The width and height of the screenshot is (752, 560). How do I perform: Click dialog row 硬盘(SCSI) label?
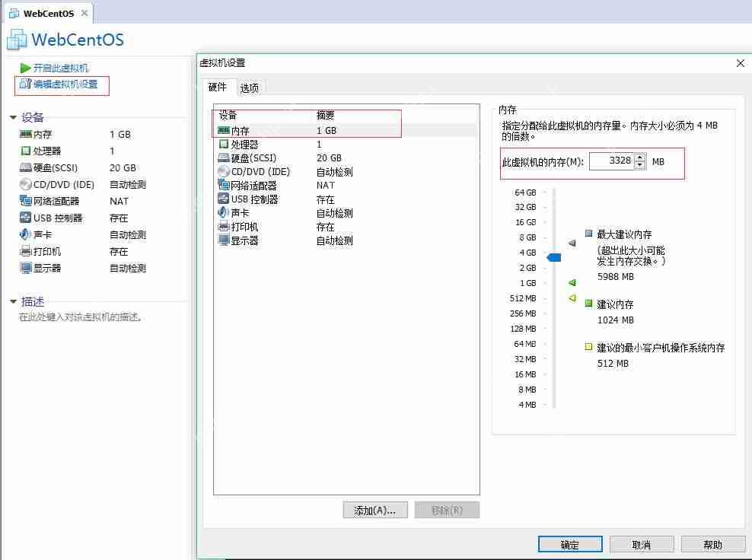click(x=253, y=158)
